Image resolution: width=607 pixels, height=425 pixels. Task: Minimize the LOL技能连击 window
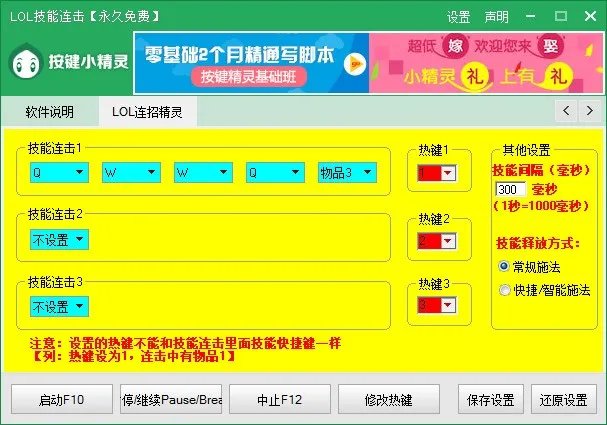tap(531, 16)
